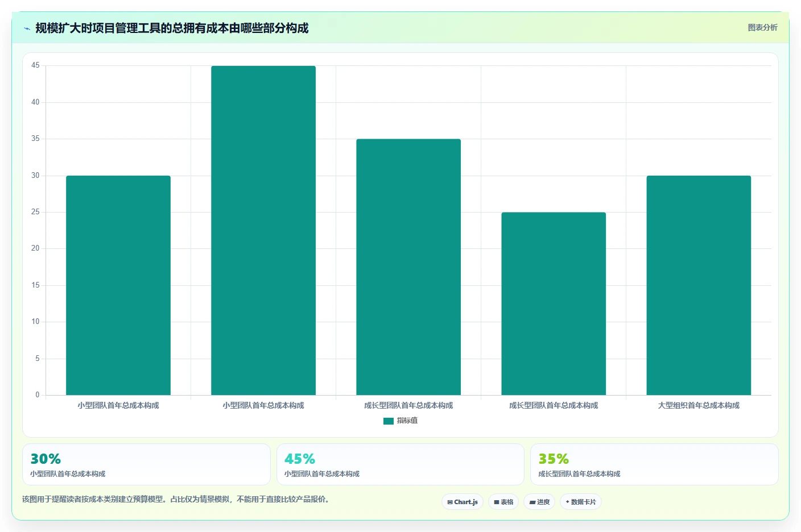Viewport: 801px width, 532px height.
Task: Click the y-axis tick label 40
Action: click(35, 102)
